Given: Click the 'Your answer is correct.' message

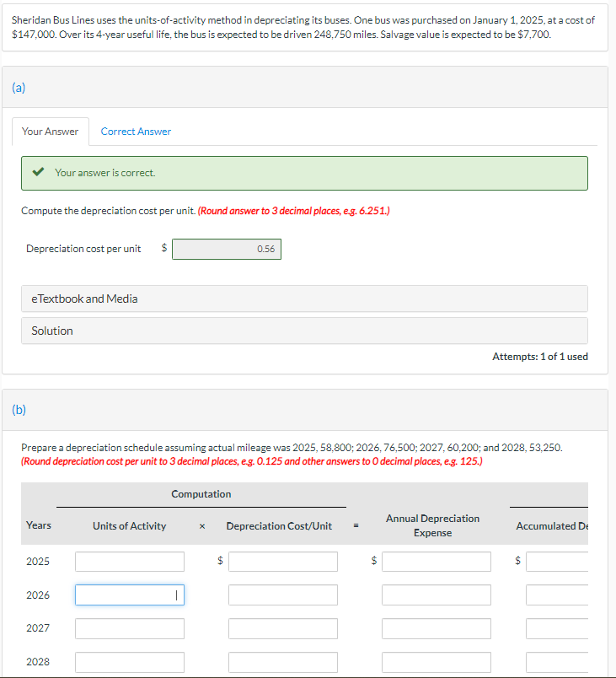Looking at the screenshot, I should pyautogui.click(x=105, y=173).
